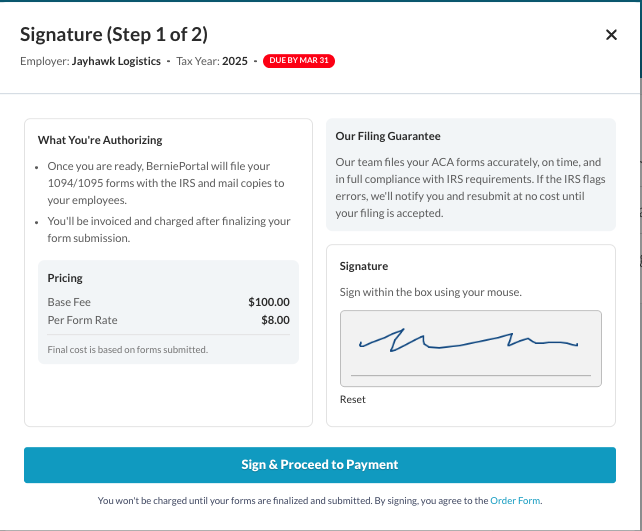Click the Tax Year 2025 value
The image size is (642, 531).
point(234,61)
